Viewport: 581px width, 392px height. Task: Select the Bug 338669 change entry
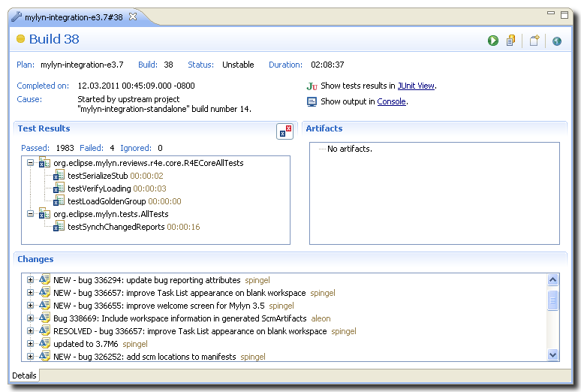(179, 318)
